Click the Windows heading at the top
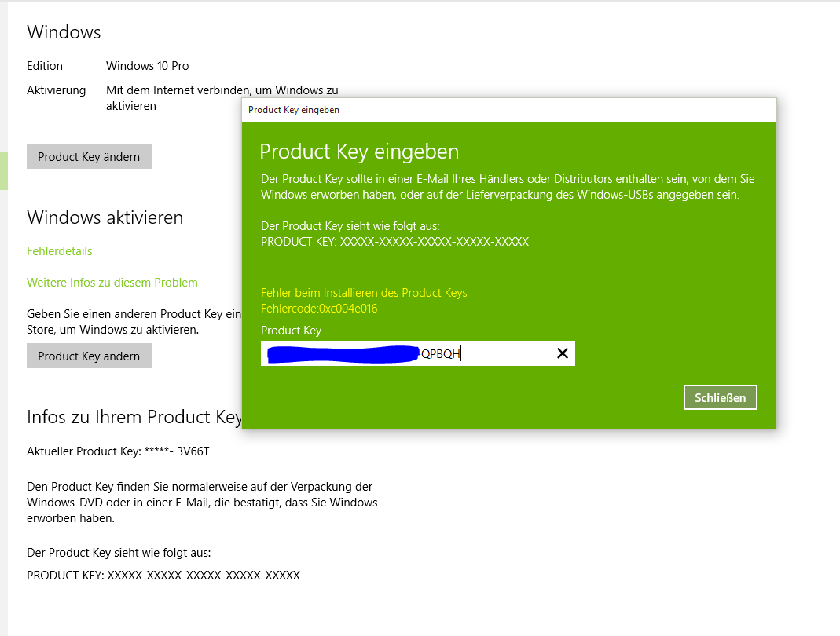This screenshot has width=840, height=636. [x=64, y=32]
